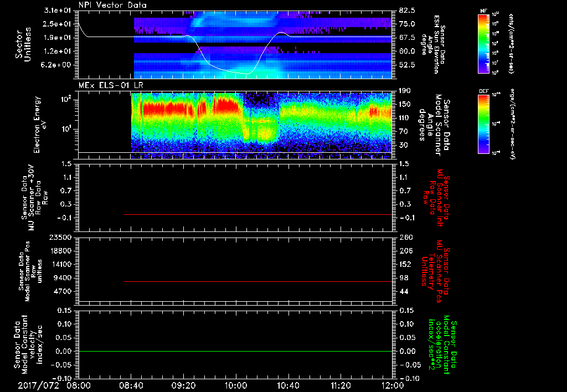Click the 4700 scanner position tick

62,291
